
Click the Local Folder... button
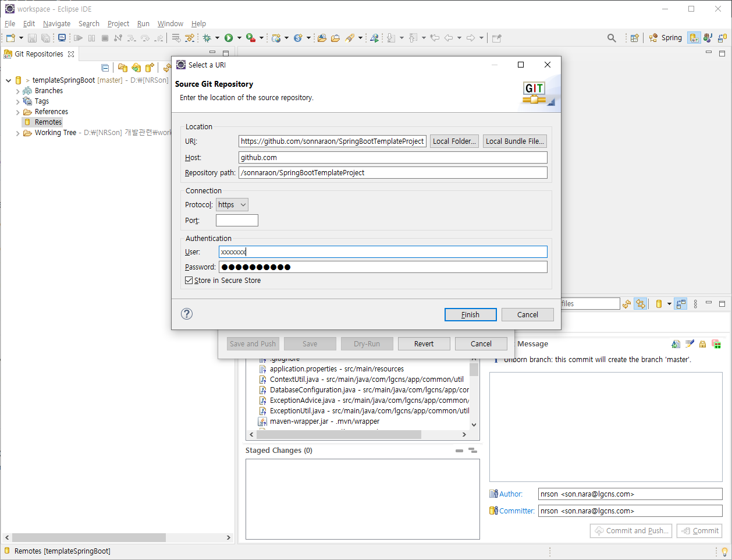pos(454,141)
